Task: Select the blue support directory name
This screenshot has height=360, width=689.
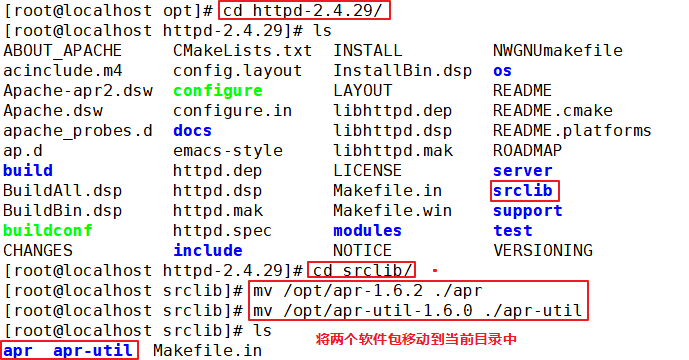Action: pos(527,211)
